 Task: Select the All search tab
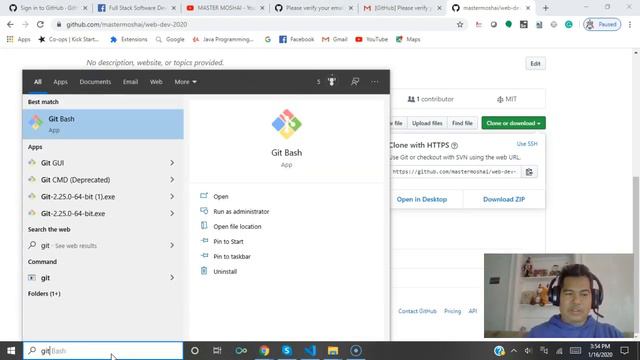pyautogui.click(x=38, y=82)
